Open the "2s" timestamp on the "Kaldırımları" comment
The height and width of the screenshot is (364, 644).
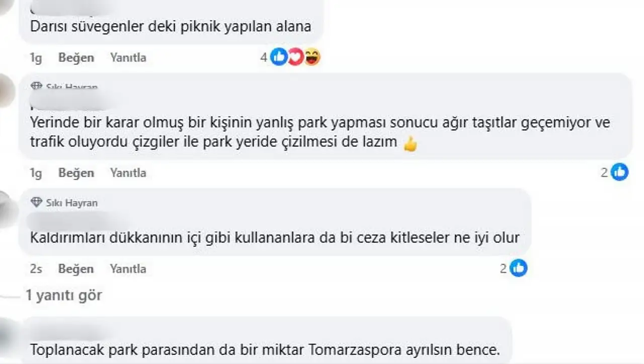pos(36,269)
